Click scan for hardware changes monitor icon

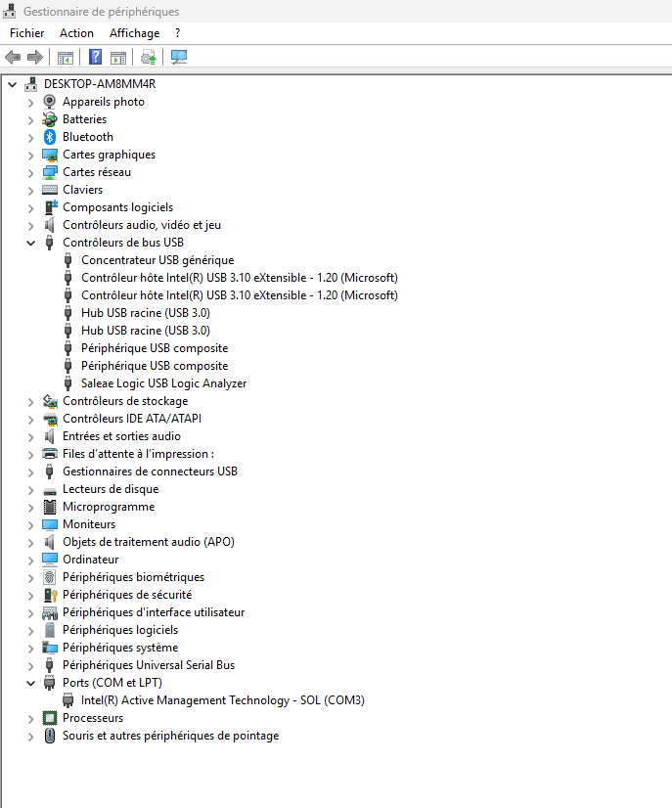178,57
